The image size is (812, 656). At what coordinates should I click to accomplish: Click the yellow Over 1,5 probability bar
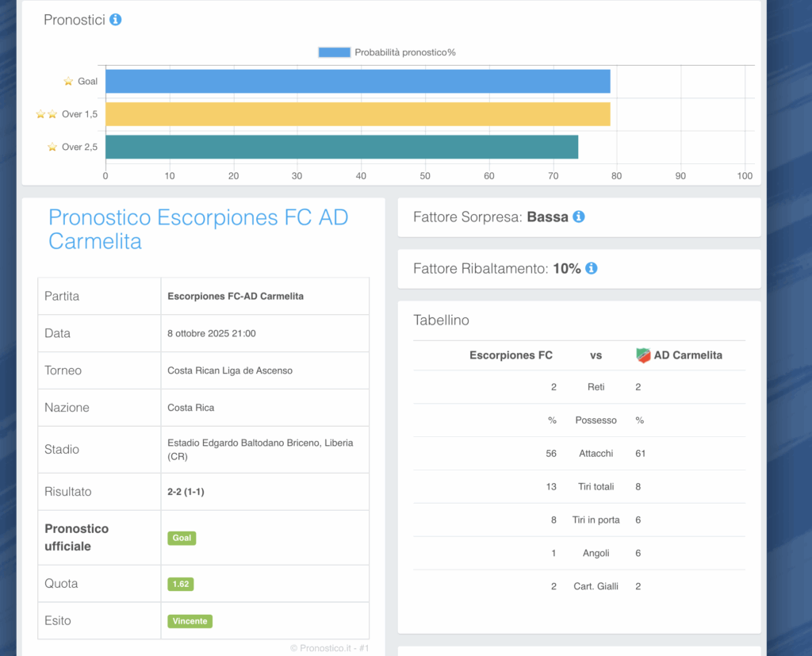357,114
